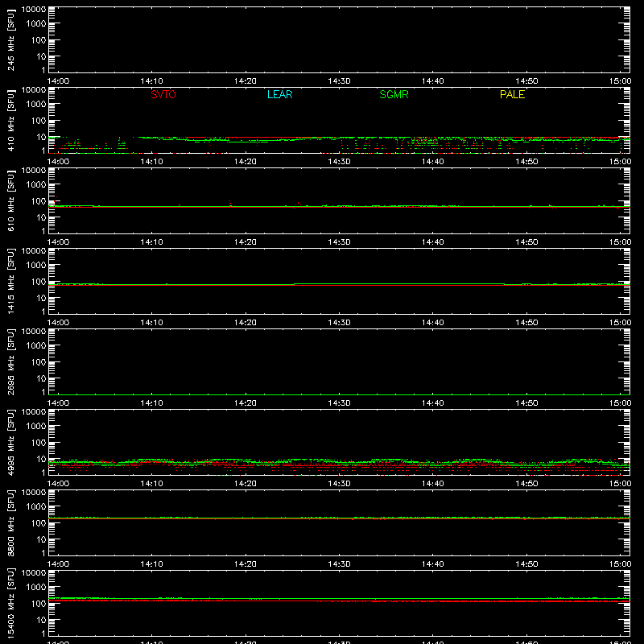Screen dimensions: 644x644
Task: Click 14:30 time label below 610 MHz panel
Action: pos(339,242)
